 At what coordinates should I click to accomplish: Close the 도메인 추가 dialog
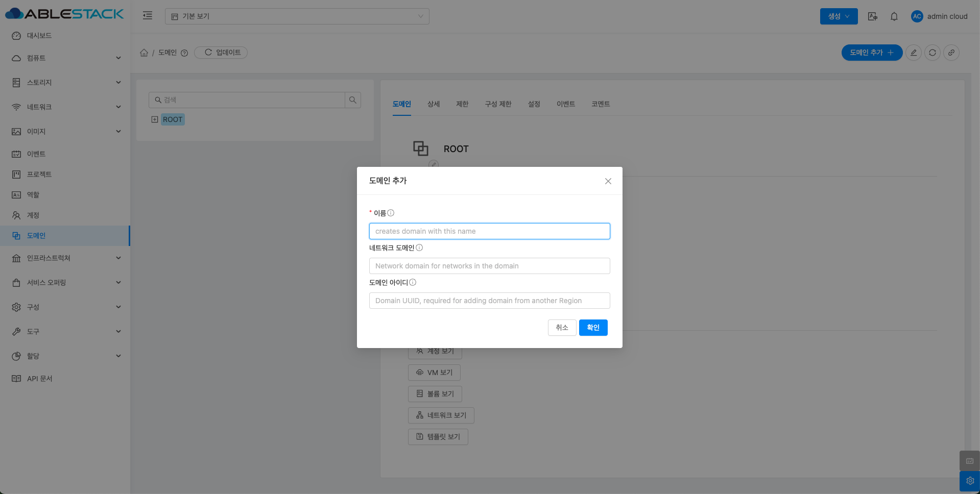[608, 181]
